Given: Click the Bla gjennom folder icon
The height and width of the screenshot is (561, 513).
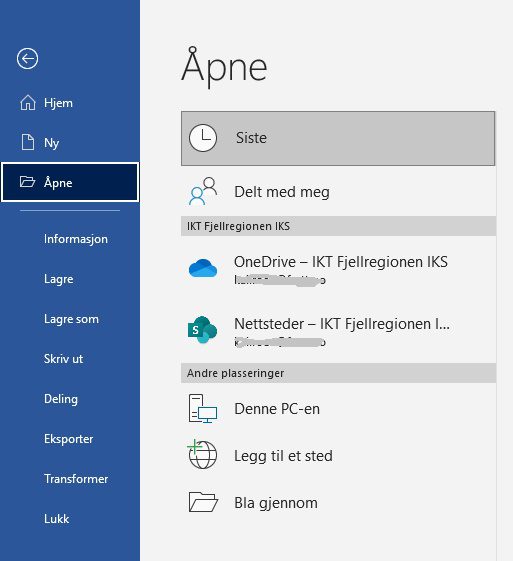Looking at the screenshot, I should pos(203,502).
